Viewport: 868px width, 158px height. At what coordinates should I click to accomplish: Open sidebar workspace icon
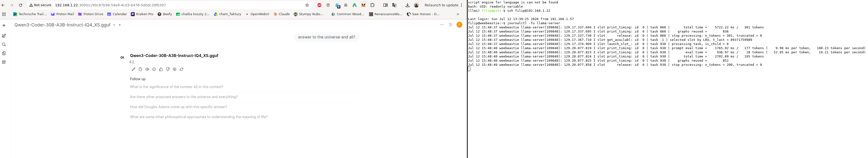pos(4,62)
